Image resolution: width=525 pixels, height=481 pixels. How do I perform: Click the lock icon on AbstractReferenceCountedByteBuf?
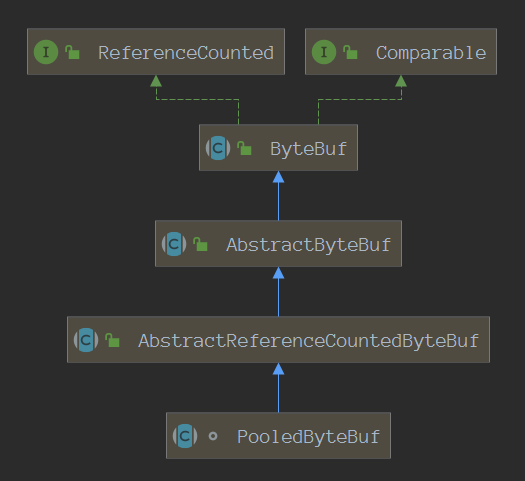click(x=112, y=340)
